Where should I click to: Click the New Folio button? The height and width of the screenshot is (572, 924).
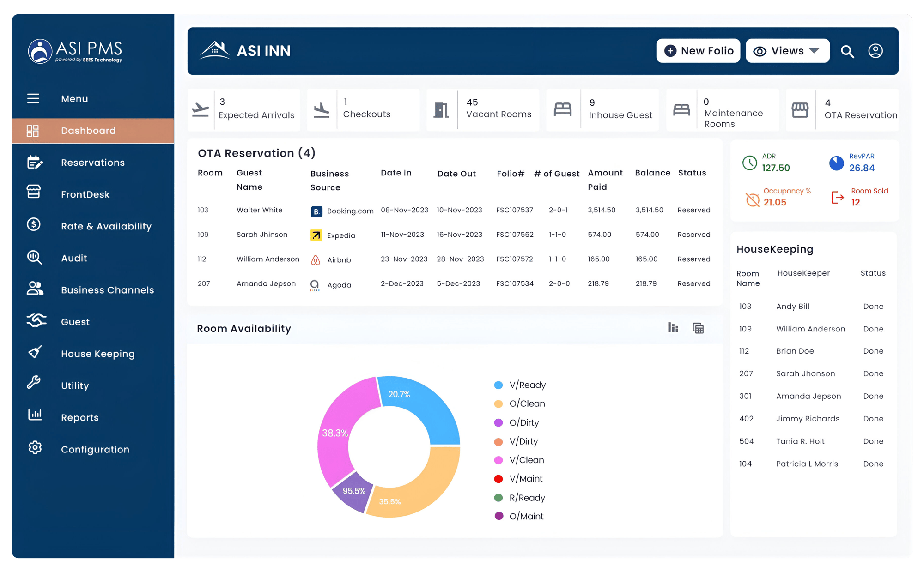point(698,51)
